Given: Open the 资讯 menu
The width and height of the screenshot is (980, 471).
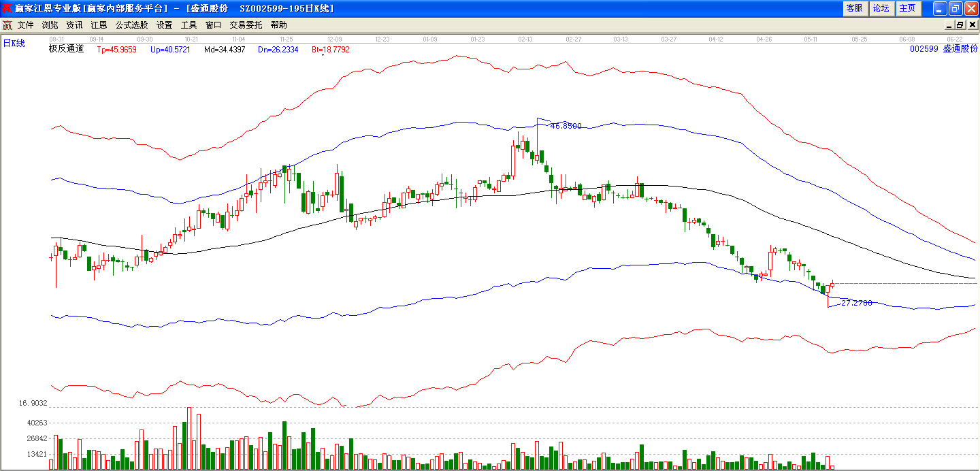Looking at the screenshot, I should click(75, 25).
